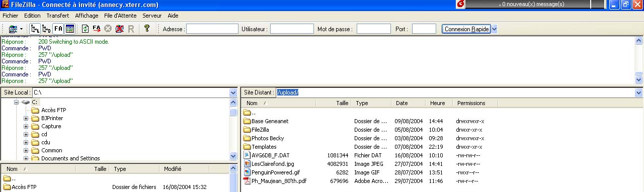644x192 pixels.
Task: Open the Affichage menu
Action: pos(87,16)
